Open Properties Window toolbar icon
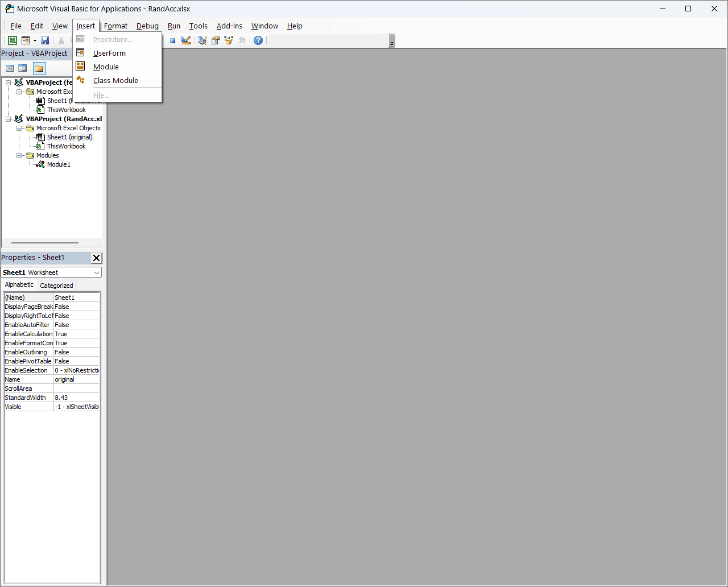The height and width of the screenshot is (587, 728). pyautogui.click(x=216, y=40)
